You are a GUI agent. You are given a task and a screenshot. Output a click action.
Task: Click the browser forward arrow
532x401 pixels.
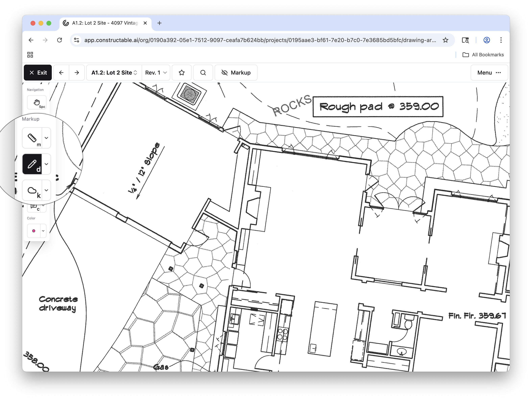pos(45,40)
